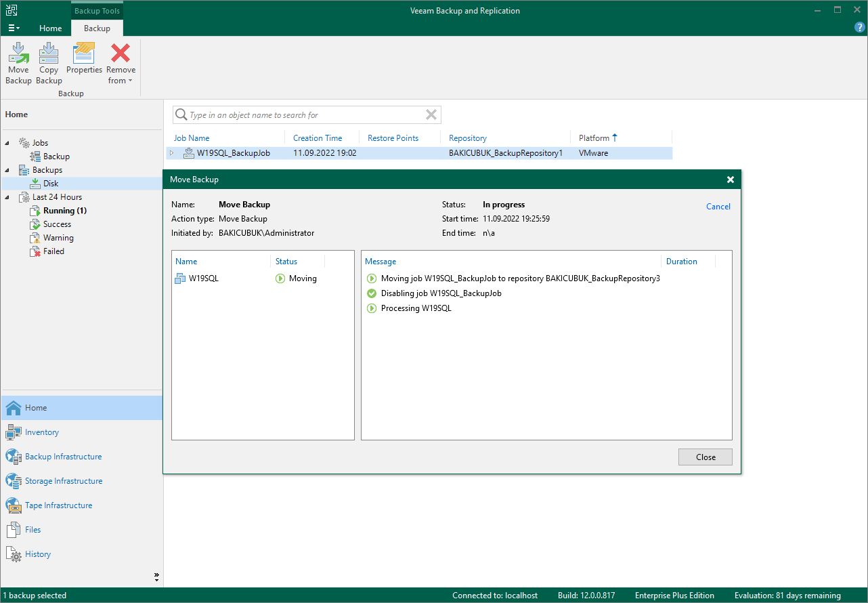Open the Tape Infrastructure pane
This screenshot has height=603, width=868.
(x=81, y=505)
